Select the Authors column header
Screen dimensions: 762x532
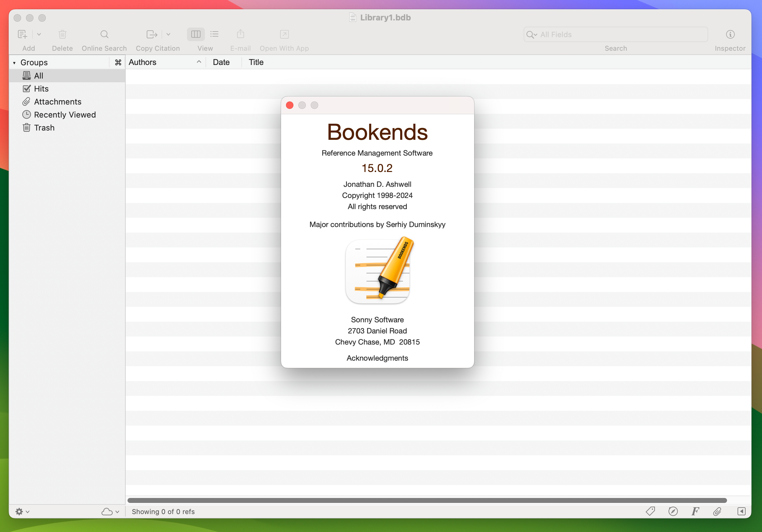point(164,62)
